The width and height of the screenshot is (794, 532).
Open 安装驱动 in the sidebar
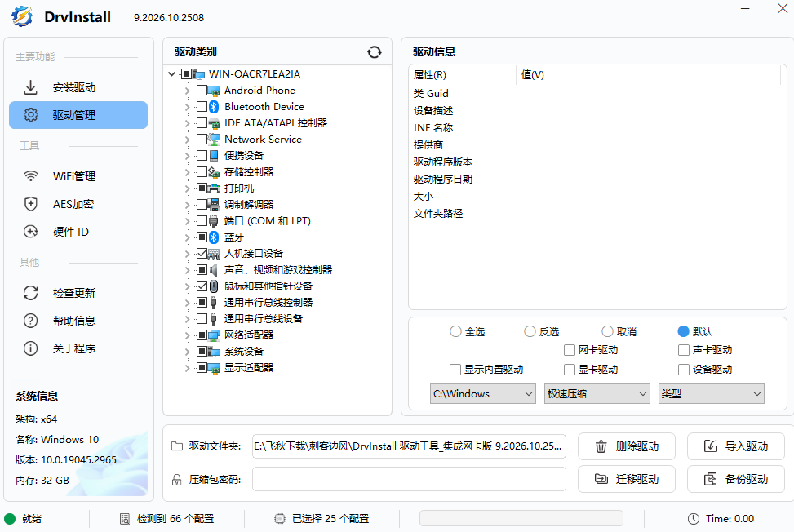point(78,87)
